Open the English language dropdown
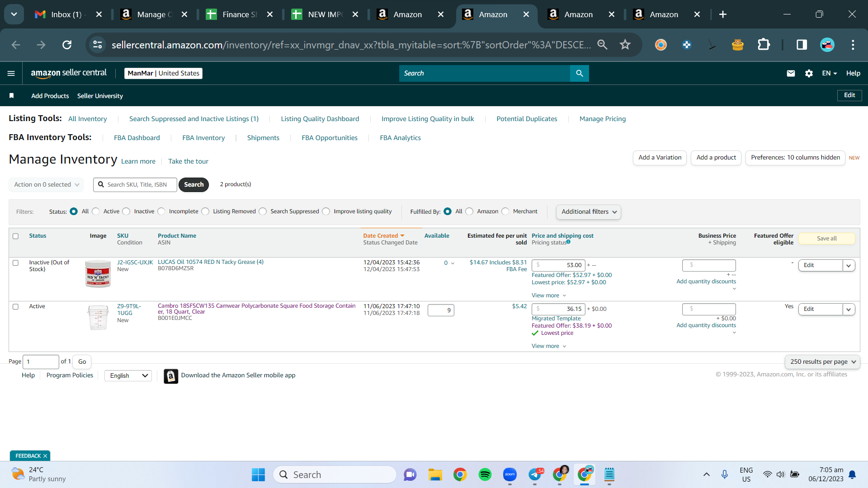 [x=128, y=376]
